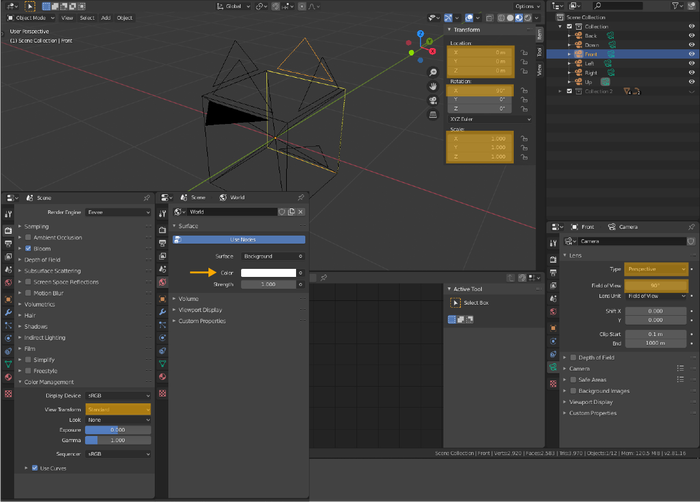Lock Rotation X with padlock icon
This screenshot has width=700, height=502.
point(524,91)
